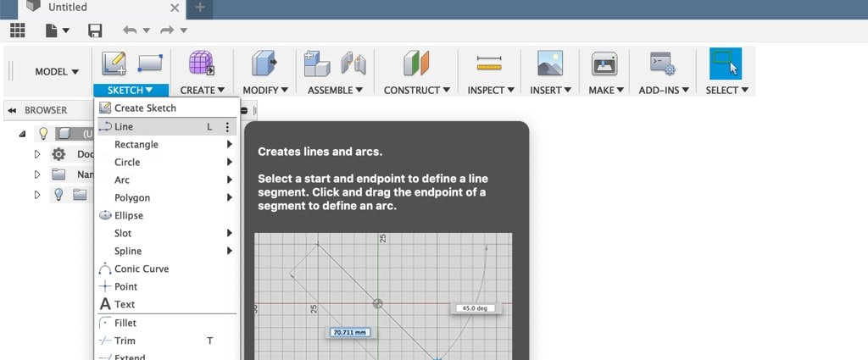Click the Scripts and Add-Ins icon

coord(663,64)
